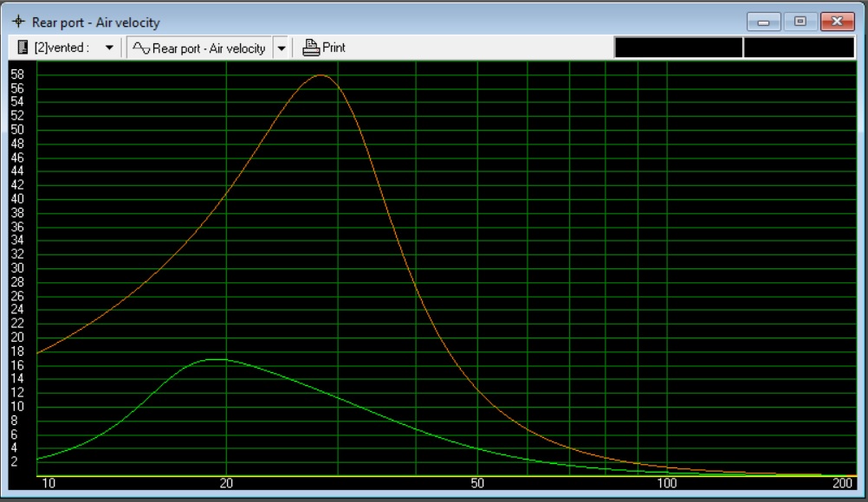Select the [2]vented design label
This screenshot has height=502, width=868.
pyautogui.click(x=61, y=48)
